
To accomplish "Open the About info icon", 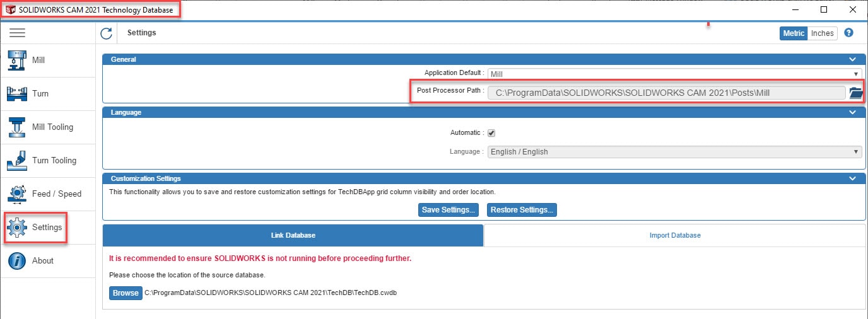I will tap(16, 260).
